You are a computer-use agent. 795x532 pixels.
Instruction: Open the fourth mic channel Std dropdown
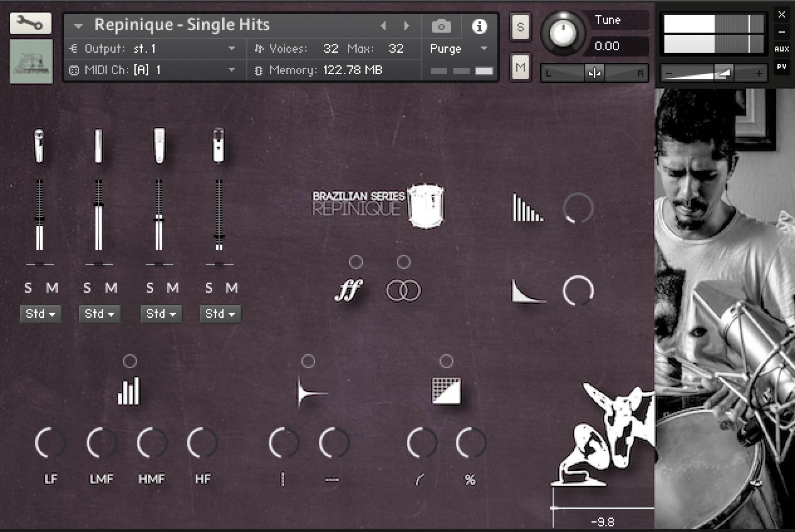pos(220,313)
